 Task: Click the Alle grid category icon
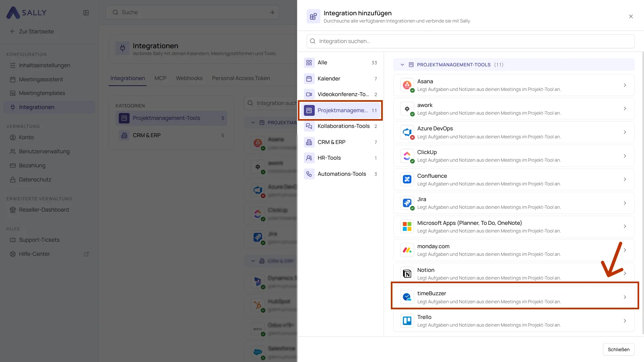coord(309,62)
